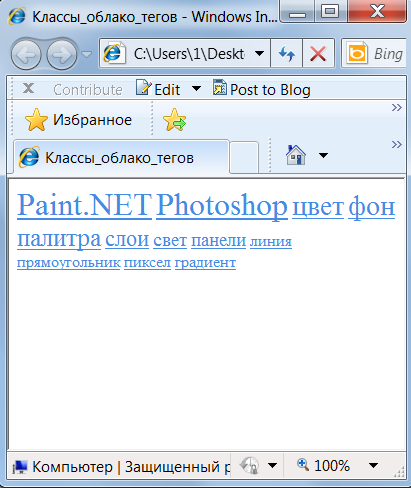The image size is (411, 488).
Task: Click the Bing search box
Action: [x=375, y=53]
